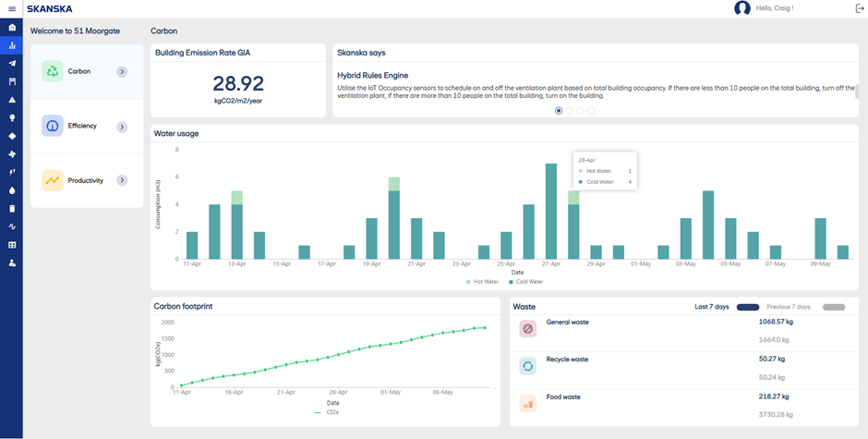This screenshot has width=868, height=439.
Task: Expand the Carbon section chevron
Action: tap(122, 71)
